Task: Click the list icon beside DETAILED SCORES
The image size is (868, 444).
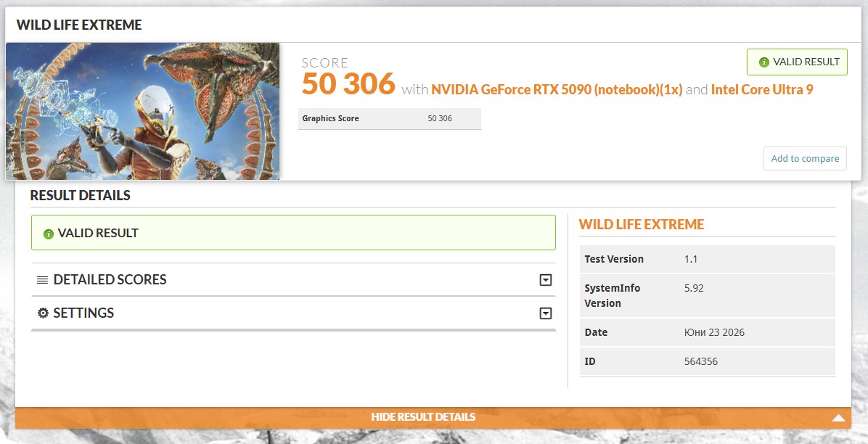Action: [x=43, y=280]
